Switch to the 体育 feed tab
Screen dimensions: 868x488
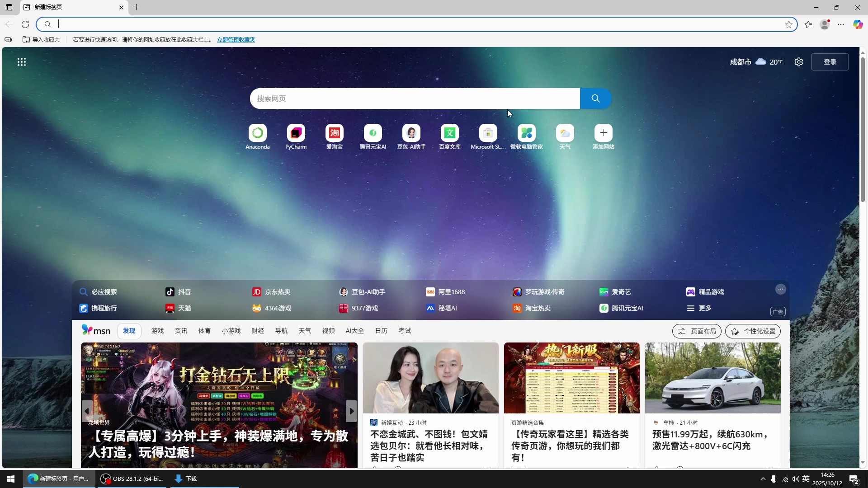point(204,331)
